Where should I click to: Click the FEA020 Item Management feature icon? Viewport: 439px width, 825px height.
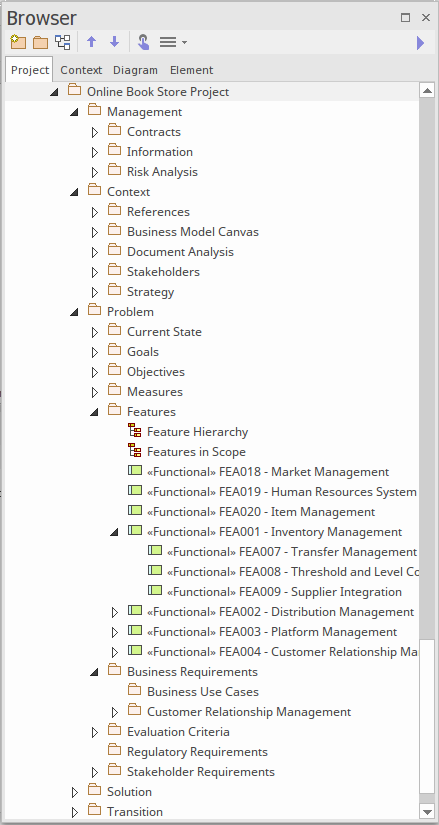[135, 511]
